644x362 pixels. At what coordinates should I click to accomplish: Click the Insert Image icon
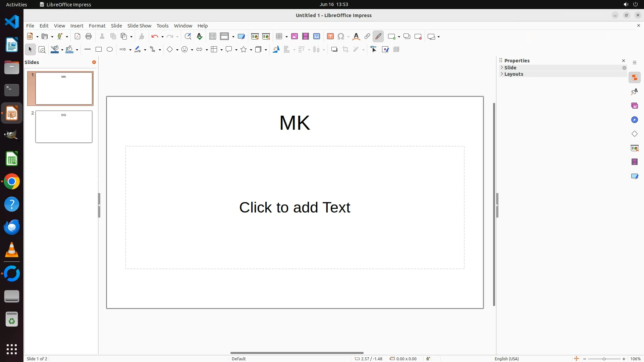click(294, 37)
